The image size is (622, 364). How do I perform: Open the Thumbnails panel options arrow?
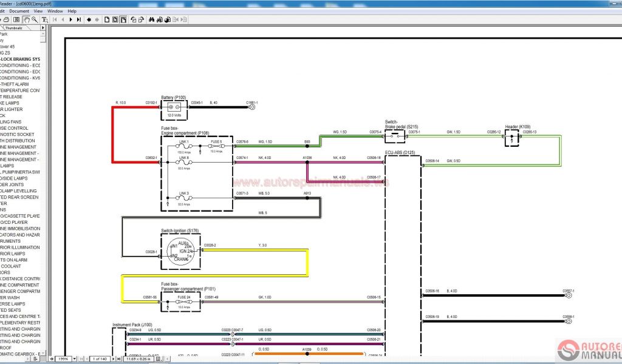[43, 28]
